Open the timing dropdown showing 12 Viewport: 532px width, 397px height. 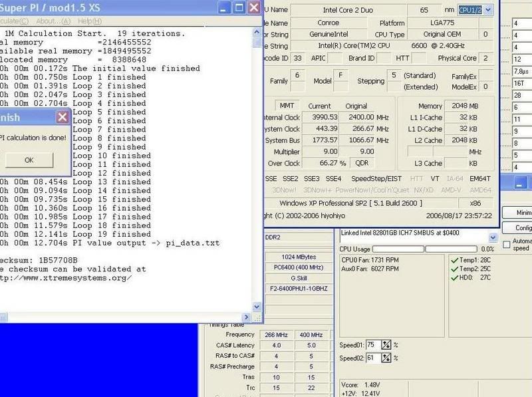click(x=522, y=59)
